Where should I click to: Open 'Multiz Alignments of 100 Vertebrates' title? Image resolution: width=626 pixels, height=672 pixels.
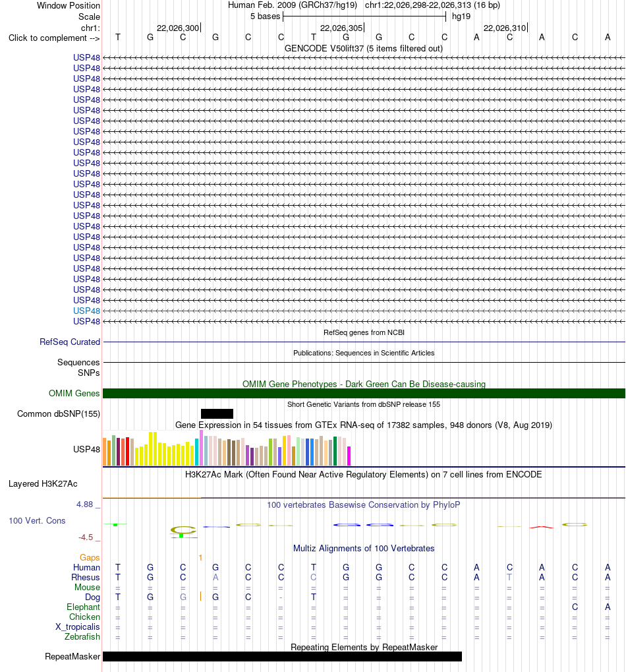pos(364,549)
